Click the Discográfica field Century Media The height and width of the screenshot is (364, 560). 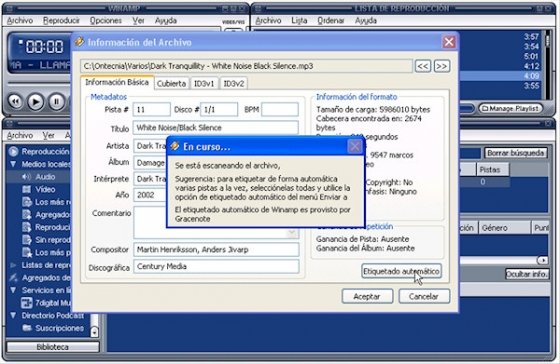click(216, 266)
